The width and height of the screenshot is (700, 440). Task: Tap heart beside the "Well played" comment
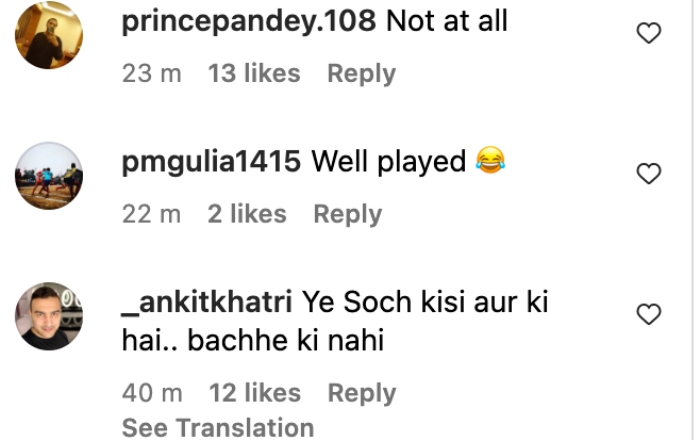tap(649, 173)
